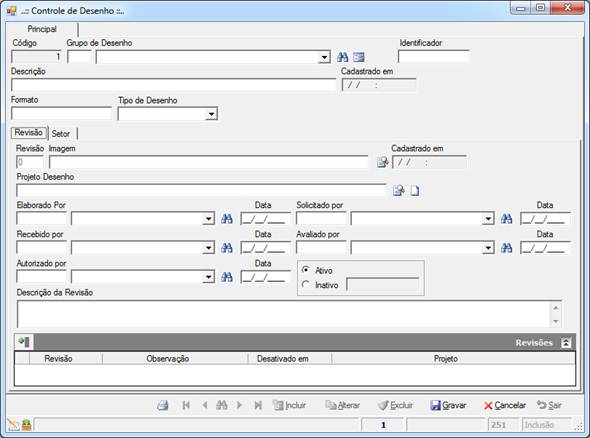Click the printer icon in bottom toolbar
The width and height of the screenshot is (590, 438).
[163, 405]
